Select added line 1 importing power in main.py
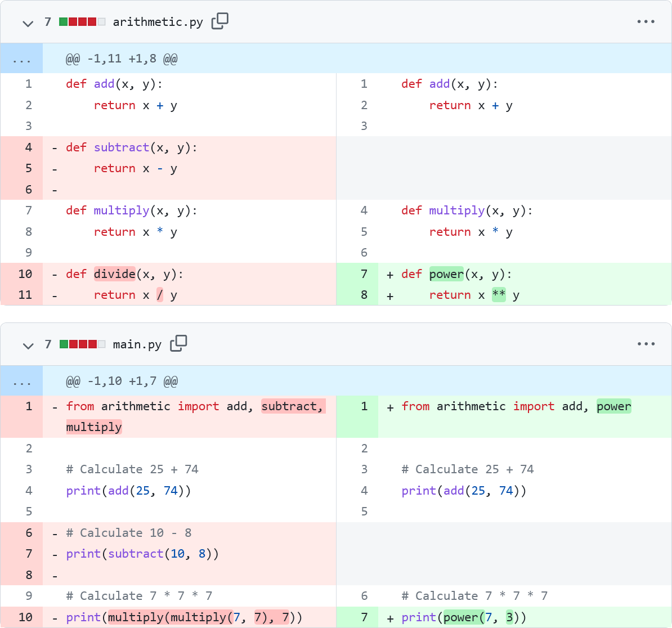 pyautogui.click(x=364, y=406)
